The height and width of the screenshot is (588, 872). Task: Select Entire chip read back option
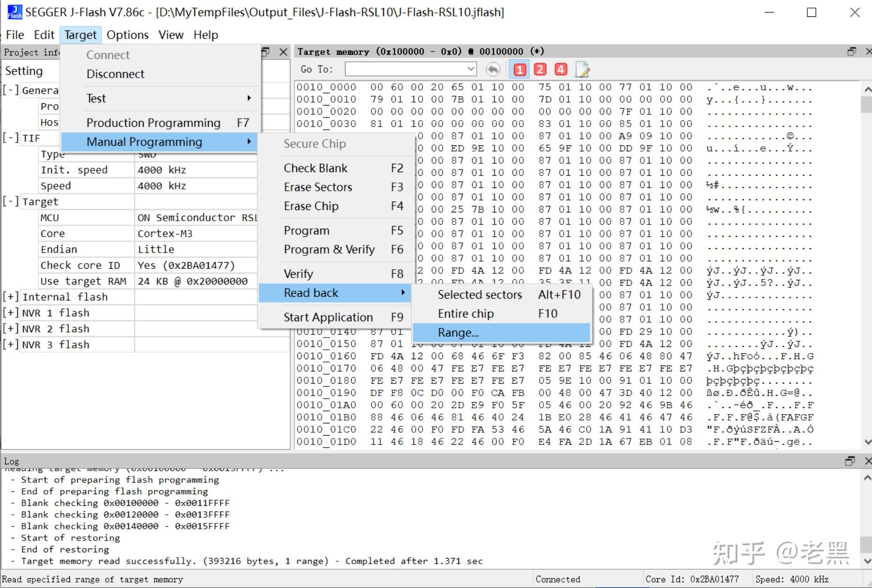(x=466, y=314)
